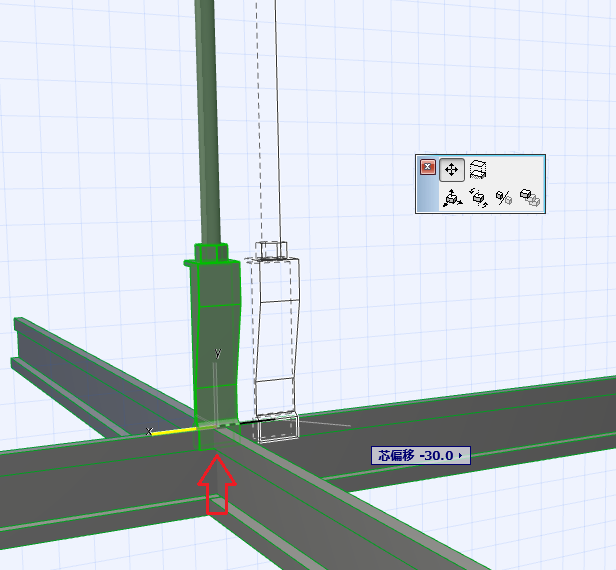Click the wireframe ghost preview of bracket
616x570 pixels.
[x=276, y=342]
